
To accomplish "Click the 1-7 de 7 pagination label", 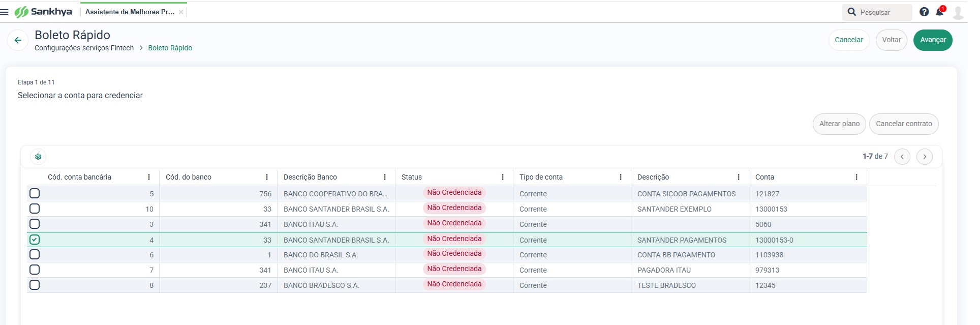I will [875, 156].
